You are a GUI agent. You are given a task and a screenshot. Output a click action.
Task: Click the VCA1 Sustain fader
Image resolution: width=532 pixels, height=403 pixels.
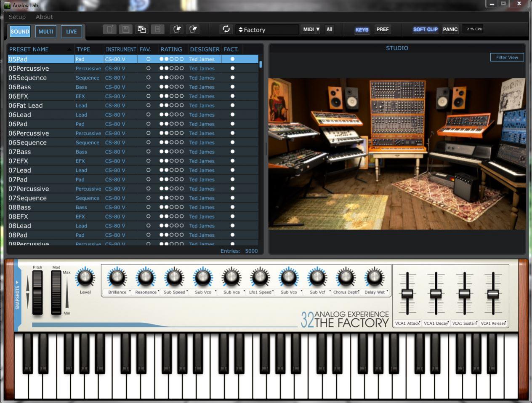click(464, 294)
